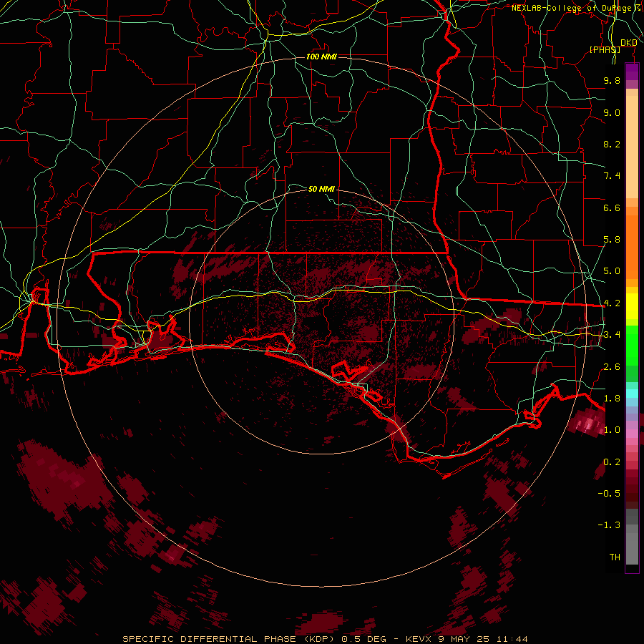Click the 9.0 value on the color scale
The image size is (644, 644).
click(x=612, y=112)
